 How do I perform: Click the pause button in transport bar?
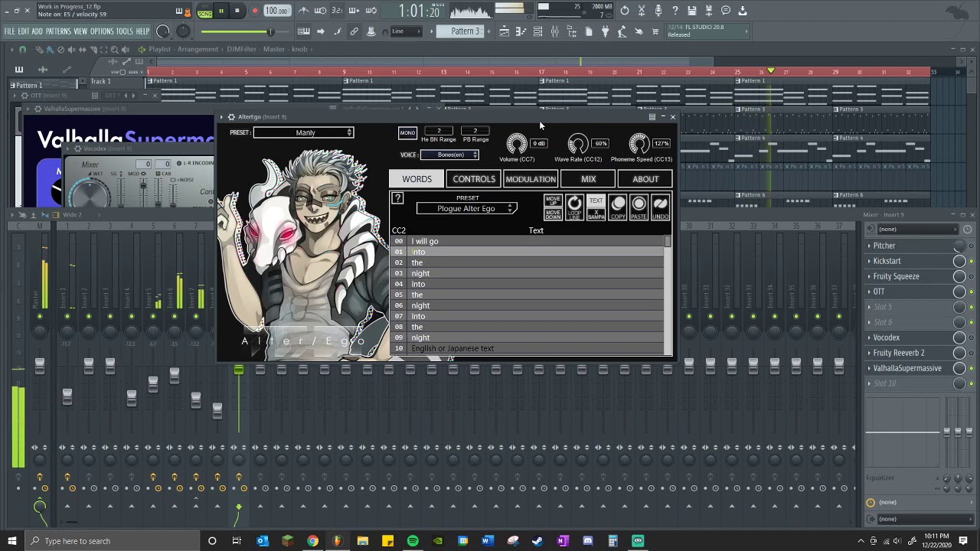coord(220,11)
